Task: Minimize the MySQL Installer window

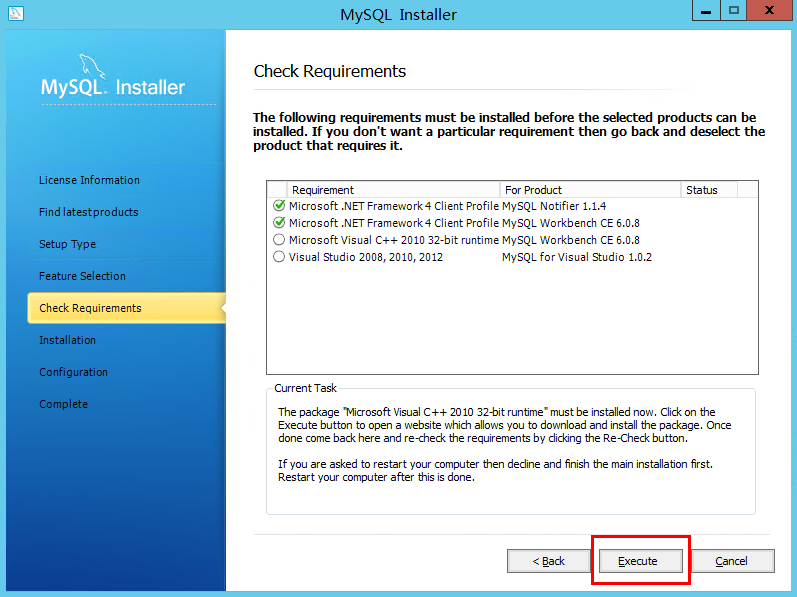Action: 706,11
